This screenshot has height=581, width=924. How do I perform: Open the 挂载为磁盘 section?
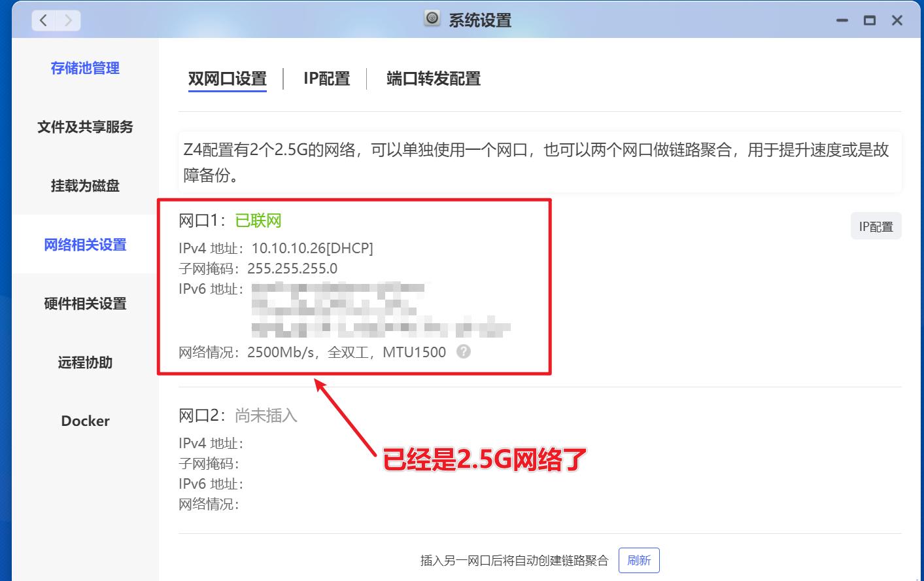[x=85, y=186]
